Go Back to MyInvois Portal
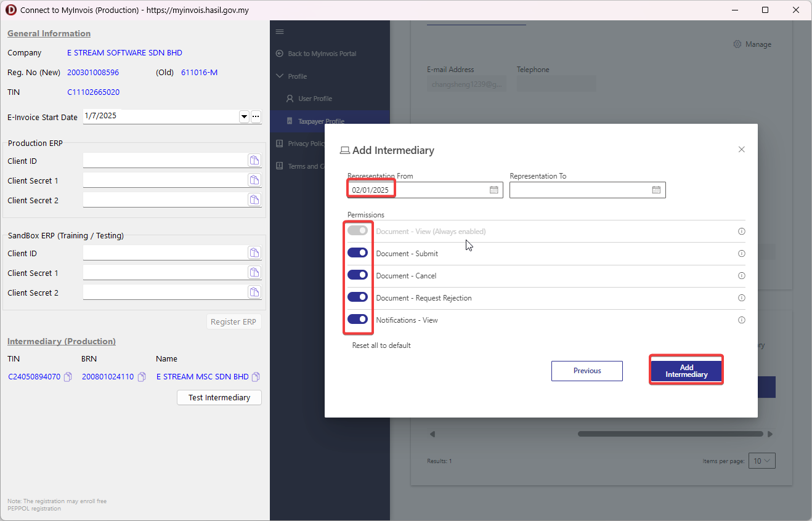This screenshot has height=521, width=812. coord(322,54)
